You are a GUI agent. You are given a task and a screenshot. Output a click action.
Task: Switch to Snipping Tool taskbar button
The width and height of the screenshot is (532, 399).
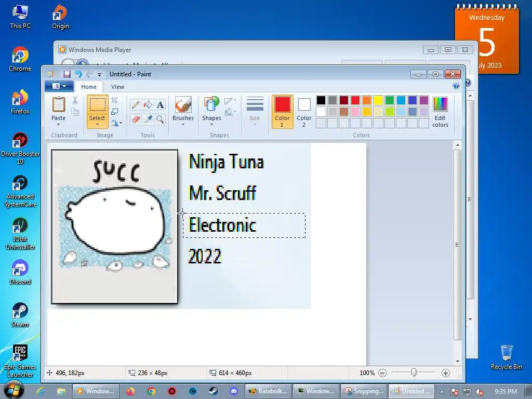click(x=364, y=391)
